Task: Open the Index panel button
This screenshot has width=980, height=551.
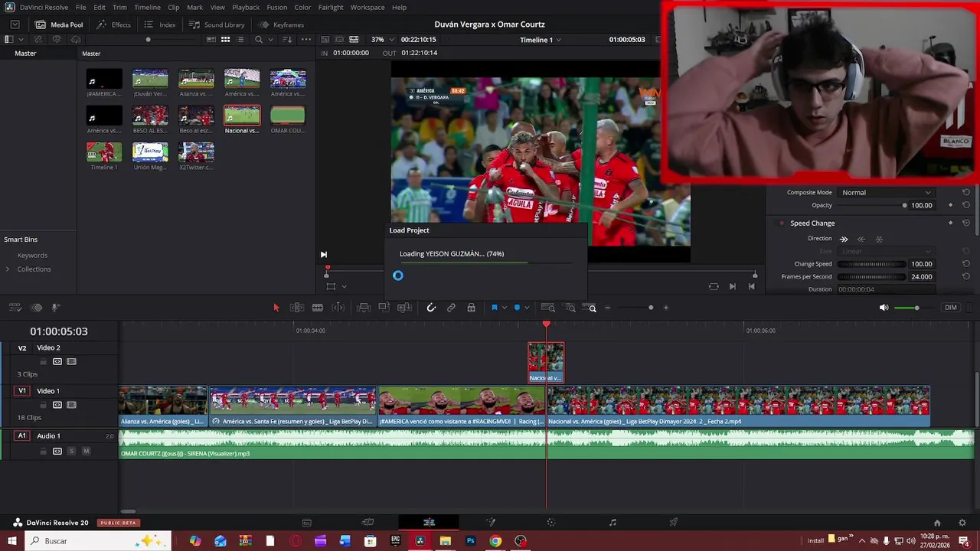Action: click(x=160, y=24)
